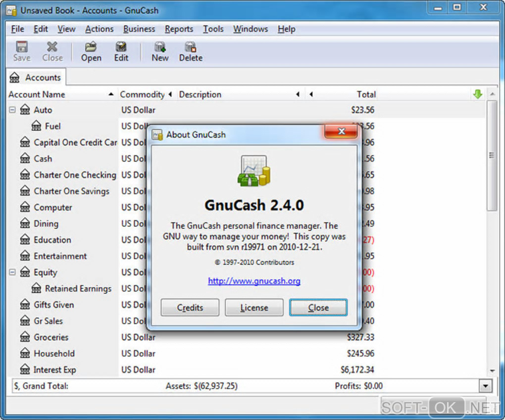Click the Delete account toolbar icon
Viewport: 505px width, 420px height.
coord(191,47)
